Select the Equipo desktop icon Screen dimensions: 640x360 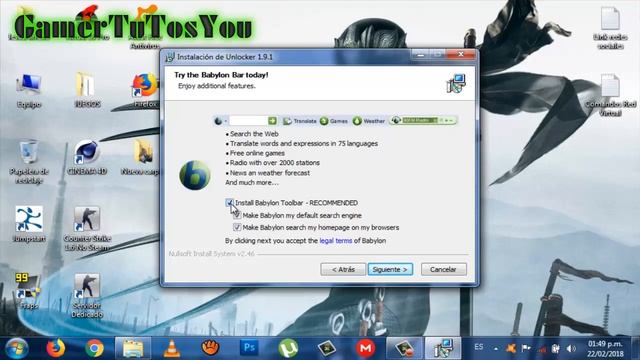click(x=29, y=91)
